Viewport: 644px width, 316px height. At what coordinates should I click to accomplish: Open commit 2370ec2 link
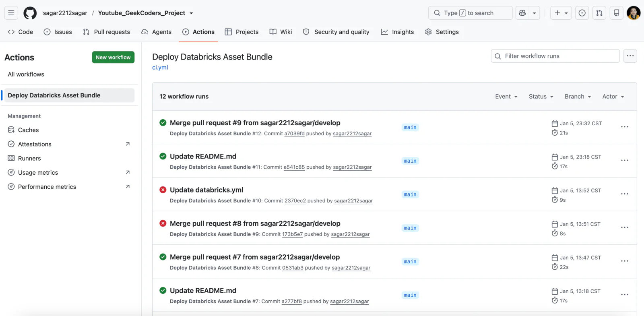[x=295, y=201]
